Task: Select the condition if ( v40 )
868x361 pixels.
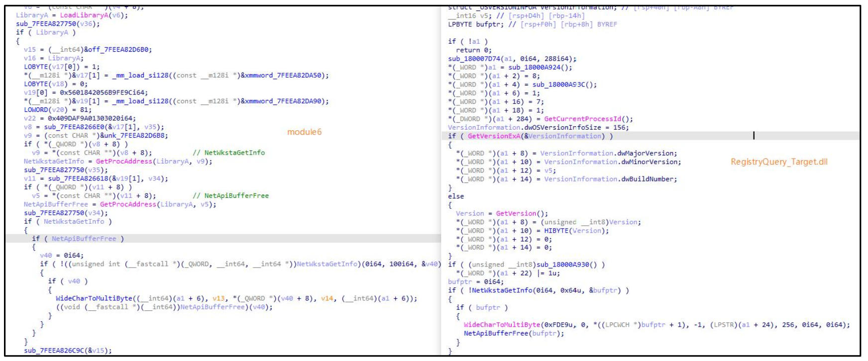Action: 68,281
